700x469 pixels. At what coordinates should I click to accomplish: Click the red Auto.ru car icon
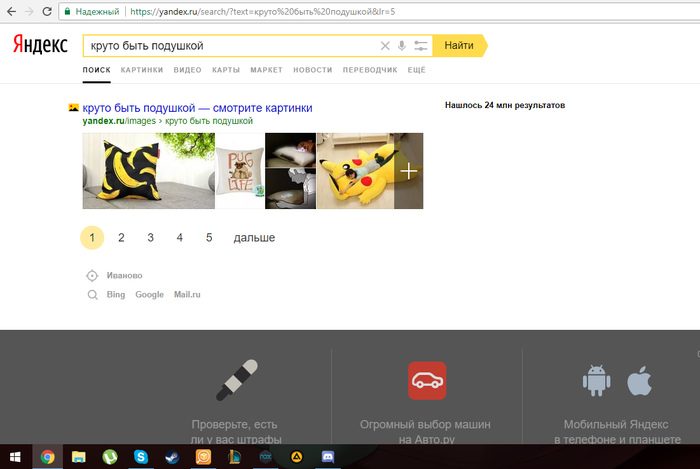click(x=427, y=381)
